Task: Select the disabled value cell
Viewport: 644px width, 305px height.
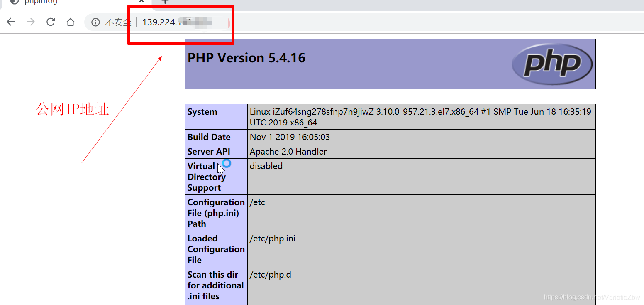Action: tap(421, 177)
